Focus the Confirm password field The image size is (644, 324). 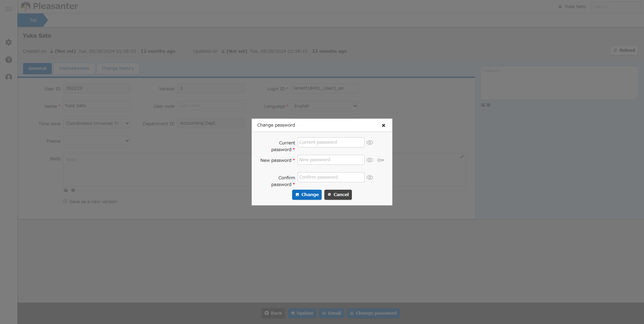point(331,177)
